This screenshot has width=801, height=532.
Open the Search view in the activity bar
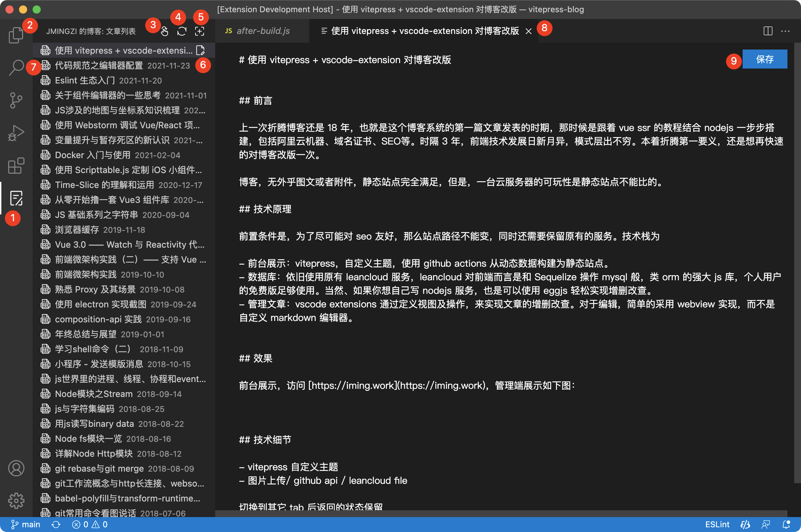16,68
